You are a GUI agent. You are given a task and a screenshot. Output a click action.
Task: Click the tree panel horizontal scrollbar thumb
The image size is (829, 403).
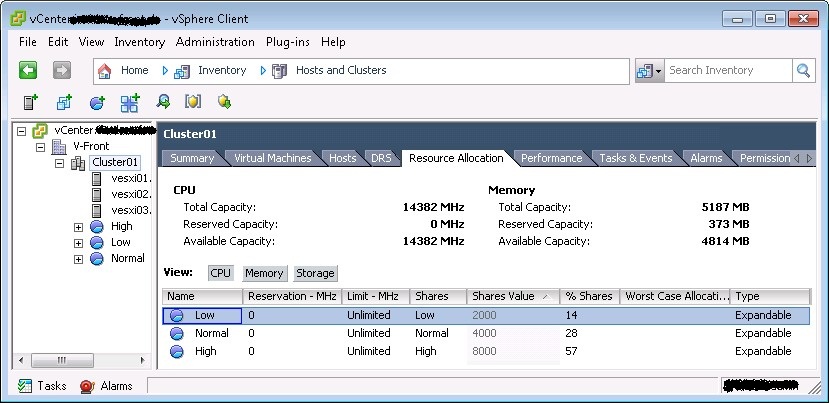(62, 361)
